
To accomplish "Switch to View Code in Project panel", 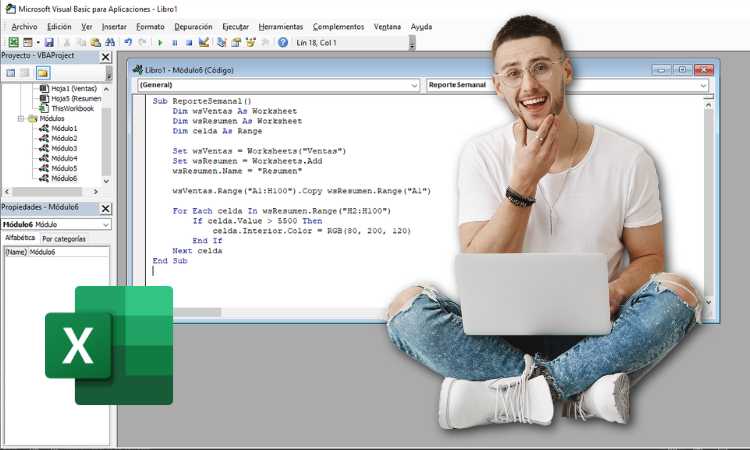I will [x=10, y=73].
